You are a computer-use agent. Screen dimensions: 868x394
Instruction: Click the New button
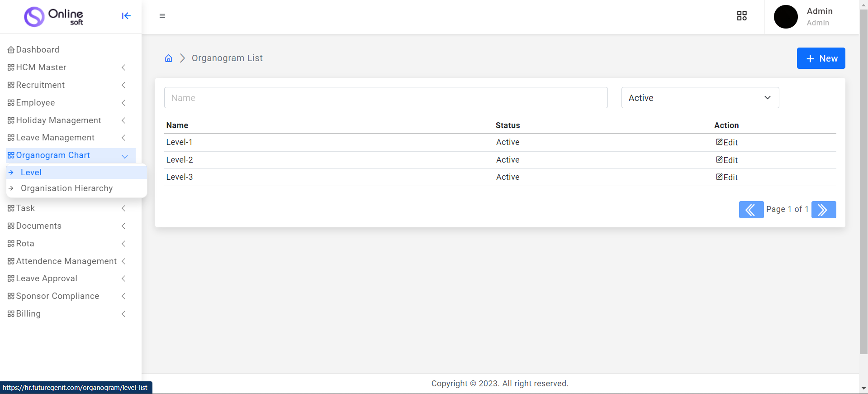coord(821,58)
